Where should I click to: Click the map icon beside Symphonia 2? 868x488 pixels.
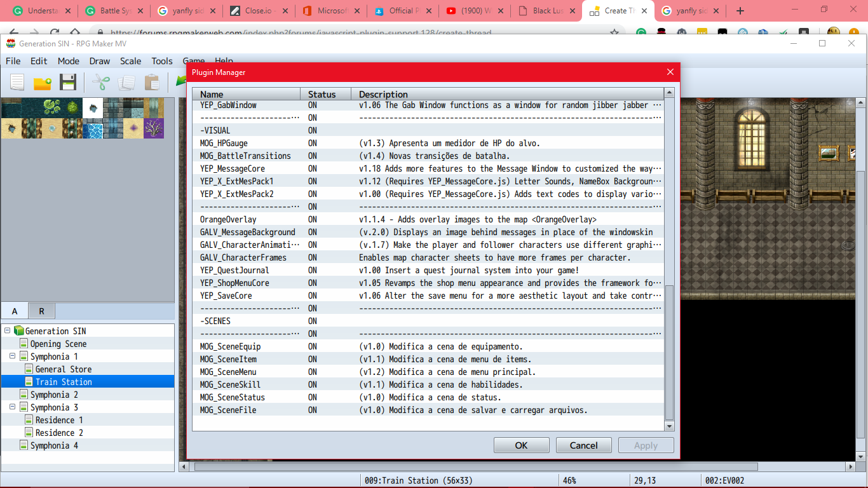(24, 395)
